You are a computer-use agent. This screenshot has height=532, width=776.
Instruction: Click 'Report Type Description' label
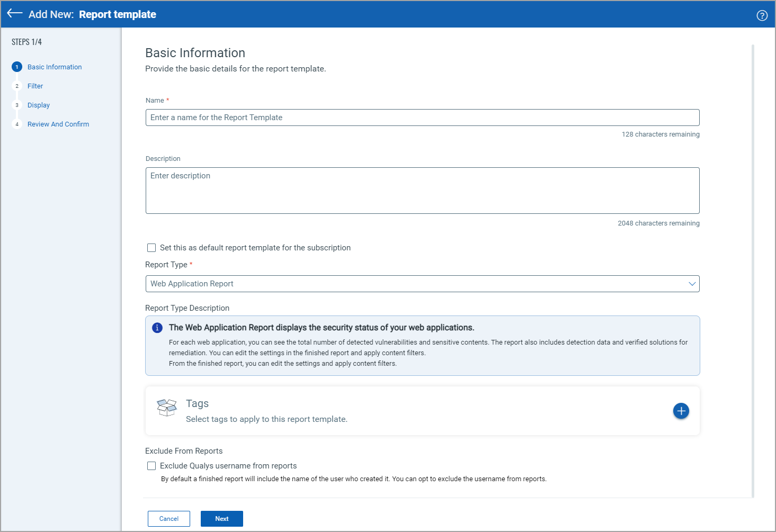click(x=187, y=308)
